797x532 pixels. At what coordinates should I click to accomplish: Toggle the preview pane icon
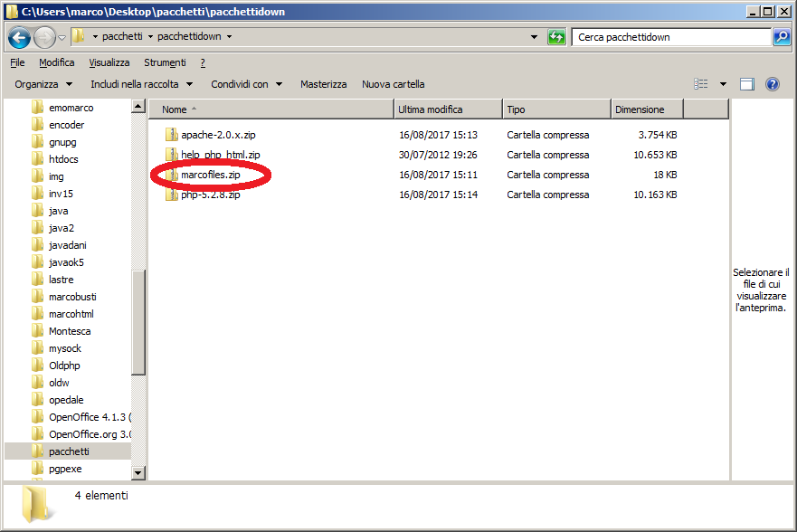pos(747,84)
